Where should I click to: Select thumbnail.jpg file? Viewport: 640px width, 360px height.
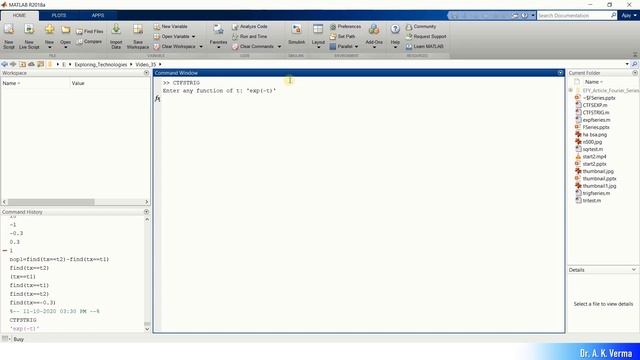tap(598, 171)
